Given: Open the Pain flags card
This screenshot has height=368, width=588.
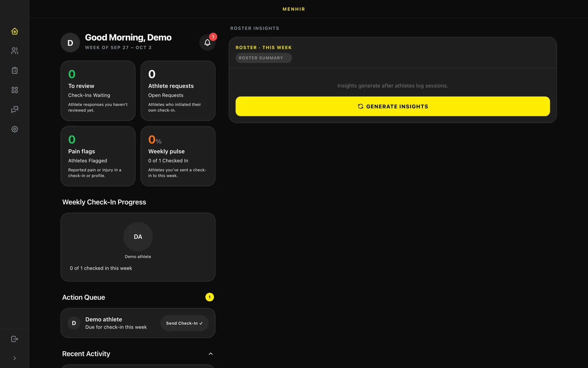Looking at the screenshot, I should click(x=98, y=156).
